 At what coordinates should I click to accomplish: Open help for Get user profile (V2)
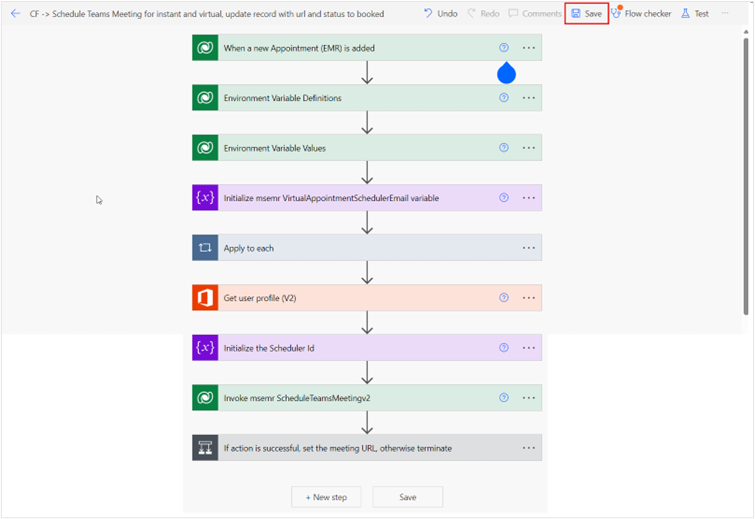[504, 298]
